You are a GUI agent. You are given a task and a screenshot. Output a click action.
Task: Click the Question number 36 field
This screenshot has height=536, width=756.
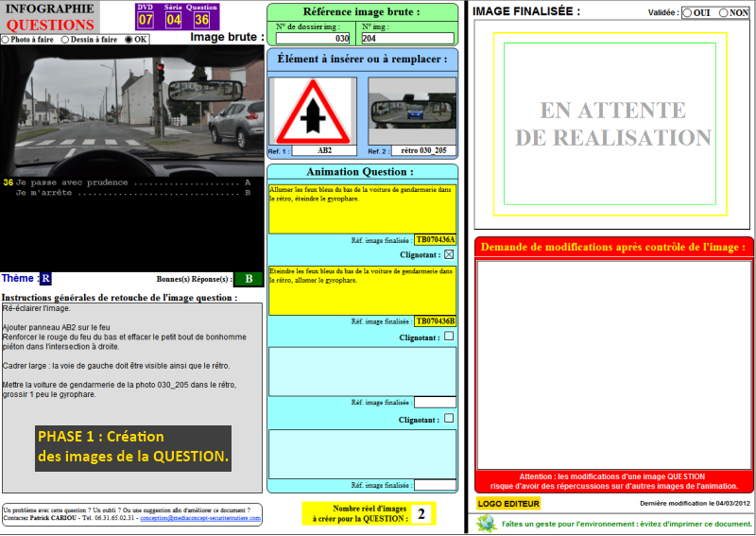tap(201, 20)
